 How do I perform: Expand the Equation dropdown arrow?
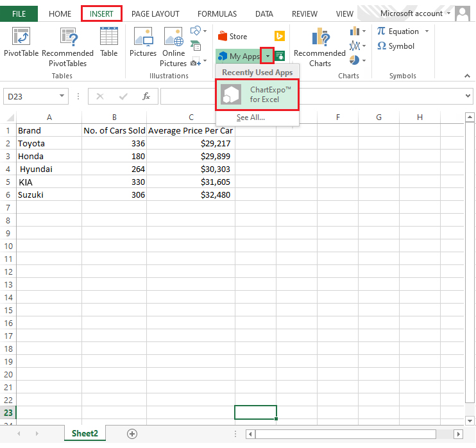pyautogui.click(x=427, y=31)
